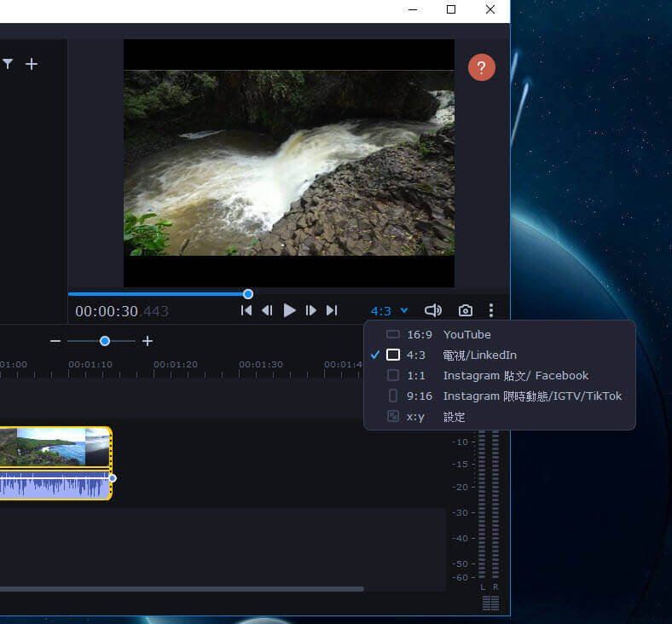Take a snapshot with the camera icon
The image size is (672, 624).
tap(466, 310)
